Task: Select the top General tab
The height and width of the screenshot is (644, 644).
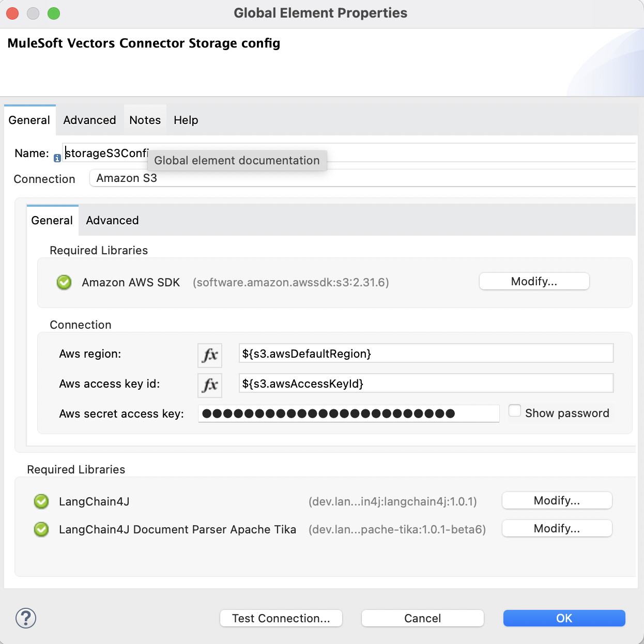Action: [29, 120]
